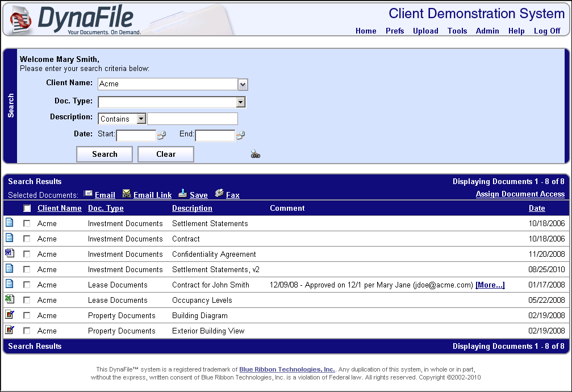Click the Start date input field
The width and height of the screenshot is (572, 392).
click(x=136, y=135)
